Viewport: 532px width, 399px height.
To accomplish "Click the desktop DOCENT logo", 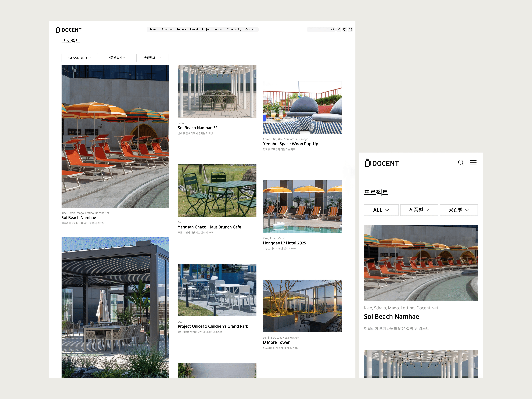I will coord(69,30).
